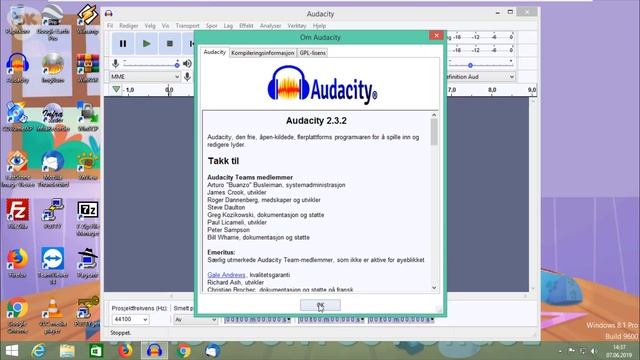The height and width of the screenshot is (360, 640).
Task: Click the credits list scrollbar thumb
Action: 434,131
